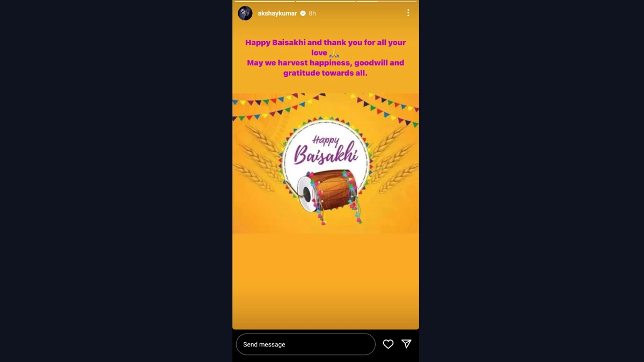Focus the Send message input field

coord(306,344)
